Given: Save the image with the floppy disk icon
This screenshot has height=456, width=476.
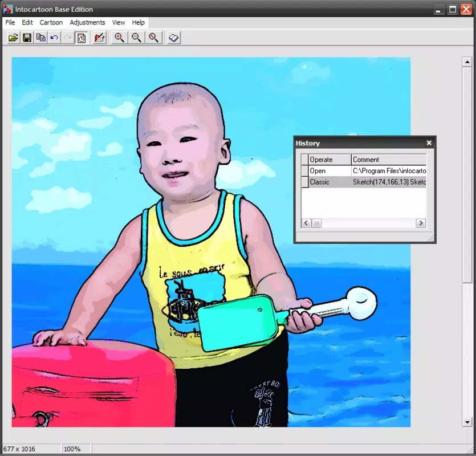Looking at the screenshot, I should [x=27, y=38].
